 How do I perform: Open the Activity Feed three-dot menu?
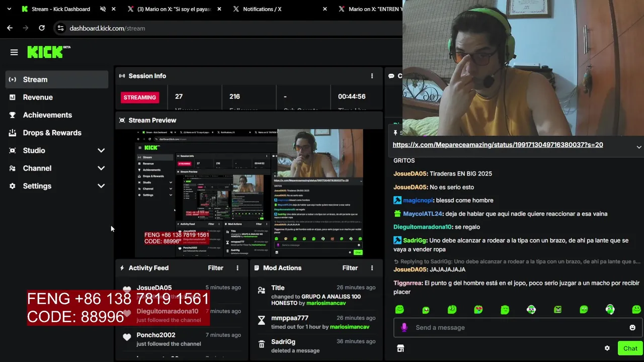pyautogui.click(x=237, y=268)
